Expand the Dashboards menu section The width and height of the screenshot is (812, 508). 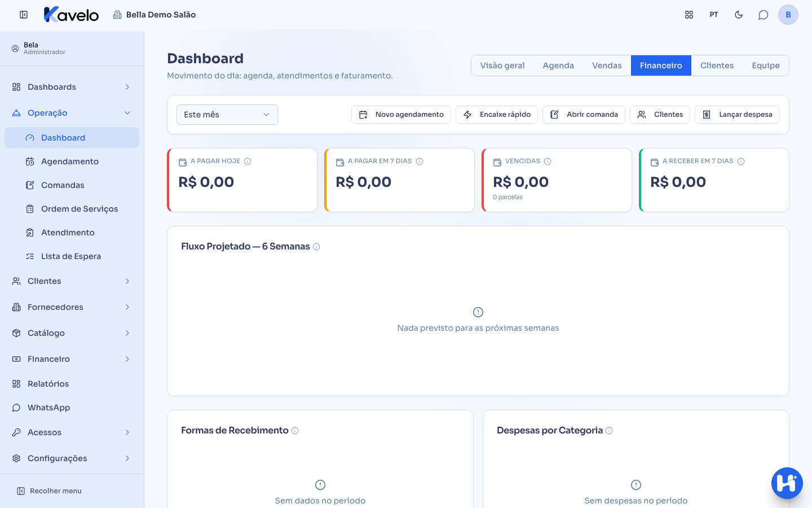(x=72, y=87)
